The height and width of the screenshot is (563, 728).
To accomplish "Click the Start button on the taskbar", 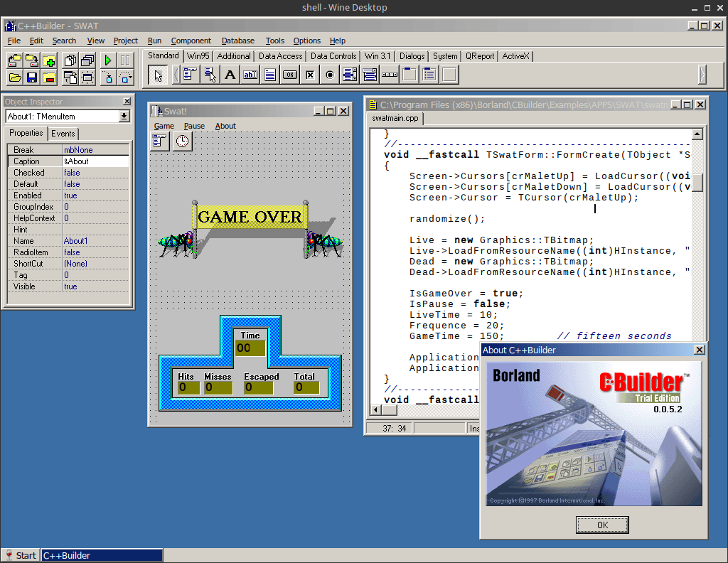I will pos(21,556).
